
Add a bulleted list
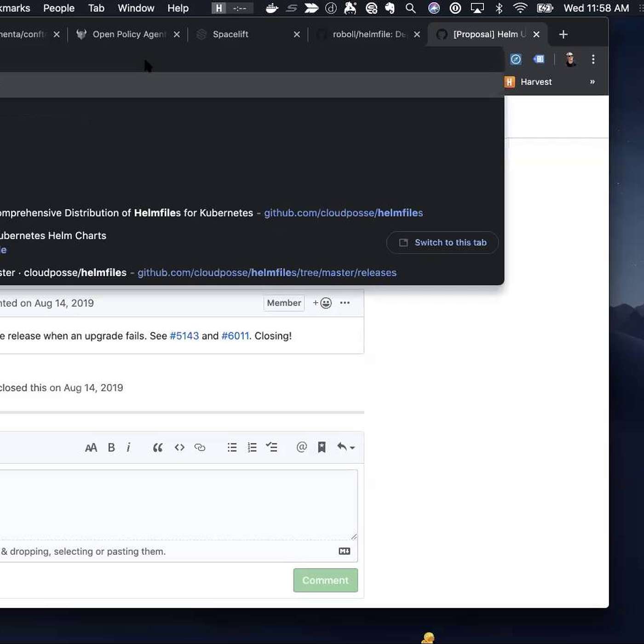[232, 448]
